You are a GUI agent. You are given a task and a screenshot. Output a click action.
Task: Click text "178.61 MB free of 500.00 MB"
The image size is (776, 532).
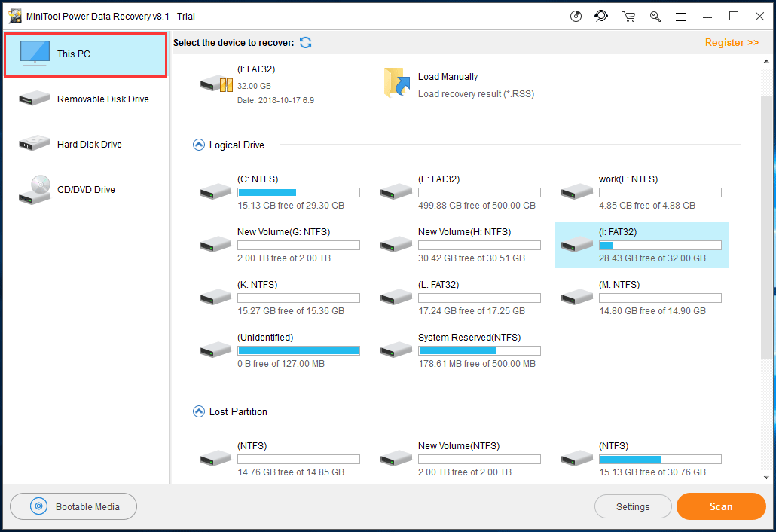pos(477,364)
